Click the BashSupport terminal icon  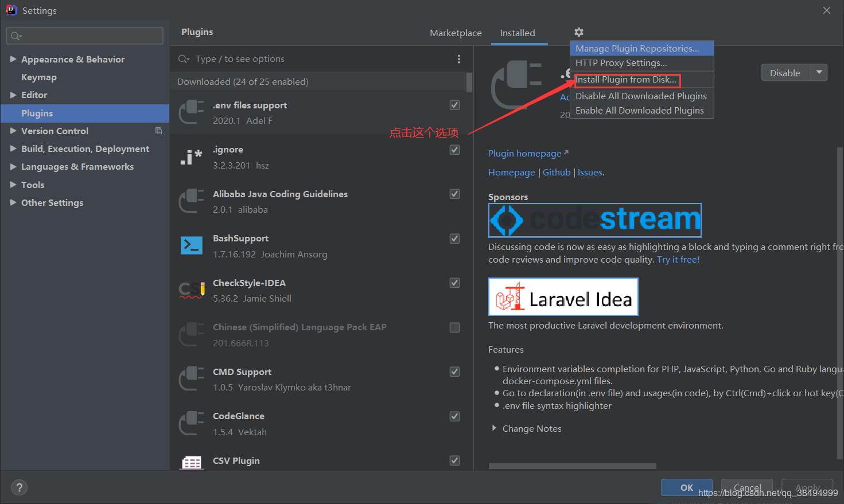[x=192, y=245]
